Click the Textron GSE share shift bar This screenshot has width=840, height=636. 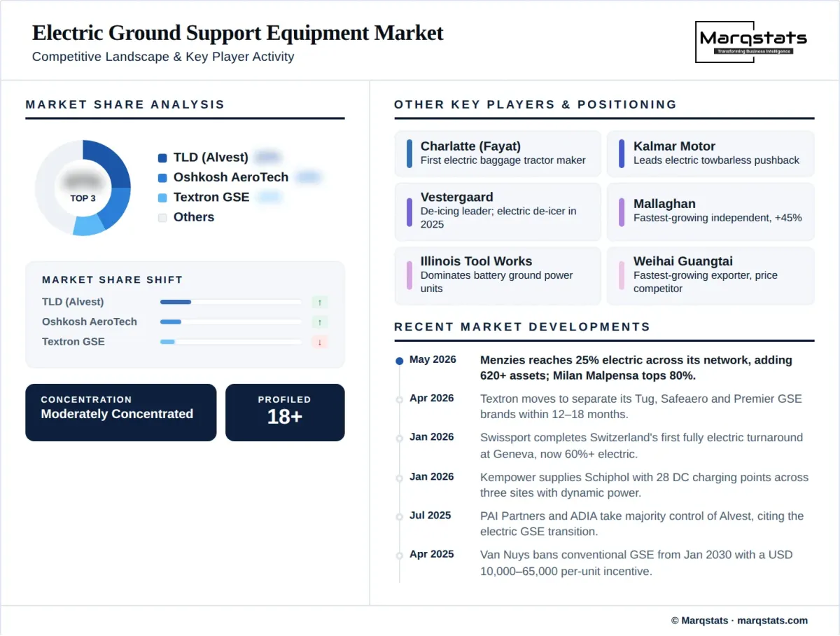pyautogui.click(x=231, y=342)
